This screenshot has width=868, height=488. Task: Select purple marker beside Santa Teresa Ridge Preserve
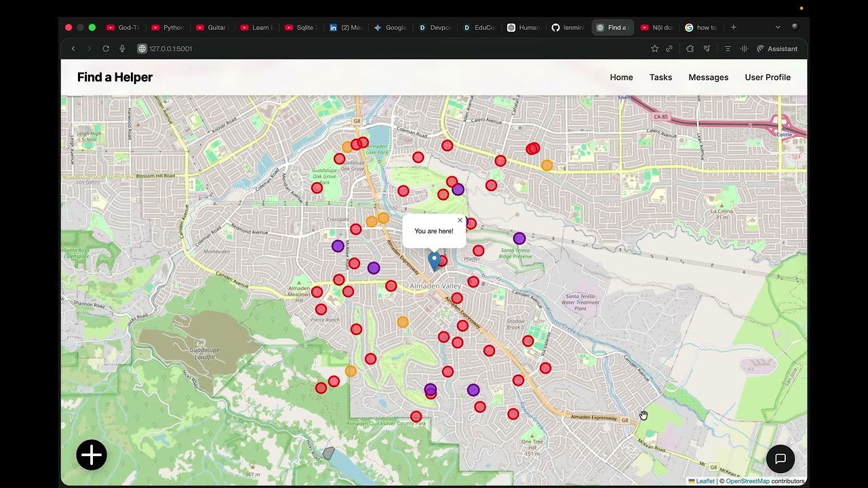pyautogui.click(x=519, y=239)
